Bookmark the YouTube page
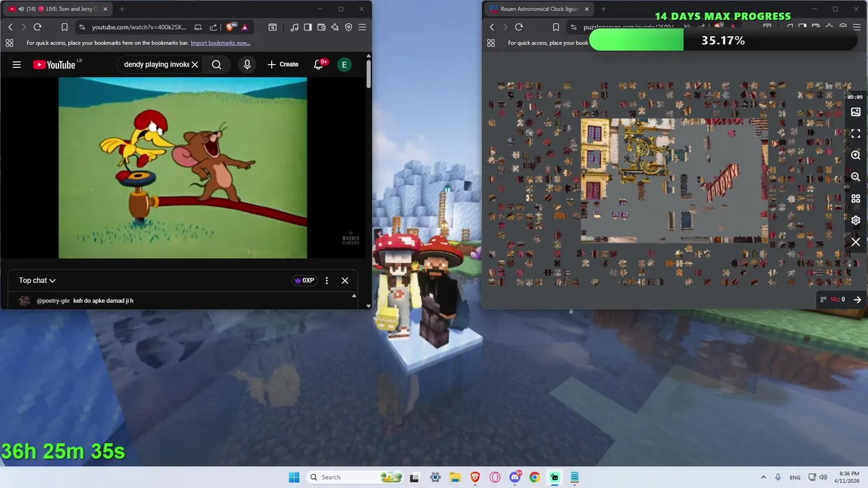Image resolution: width=868 pixels, height=488 pixels. [x=64, y=27]
